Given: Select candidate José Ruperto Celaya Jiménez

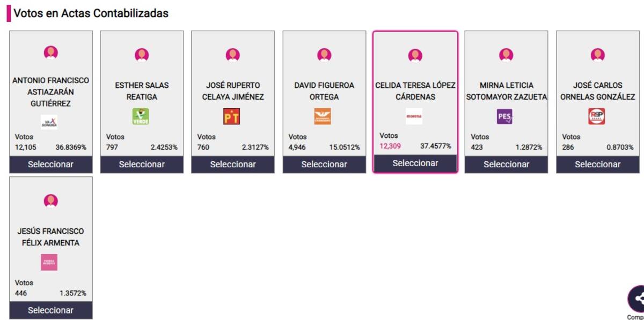Looking at the screenshot, I should point(233,165).
